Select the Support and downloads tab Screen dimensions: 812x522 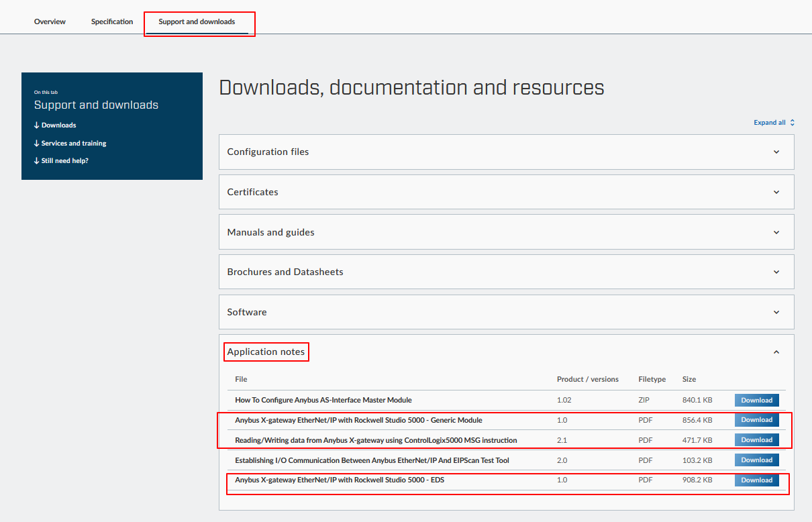(x=197, y=21)
